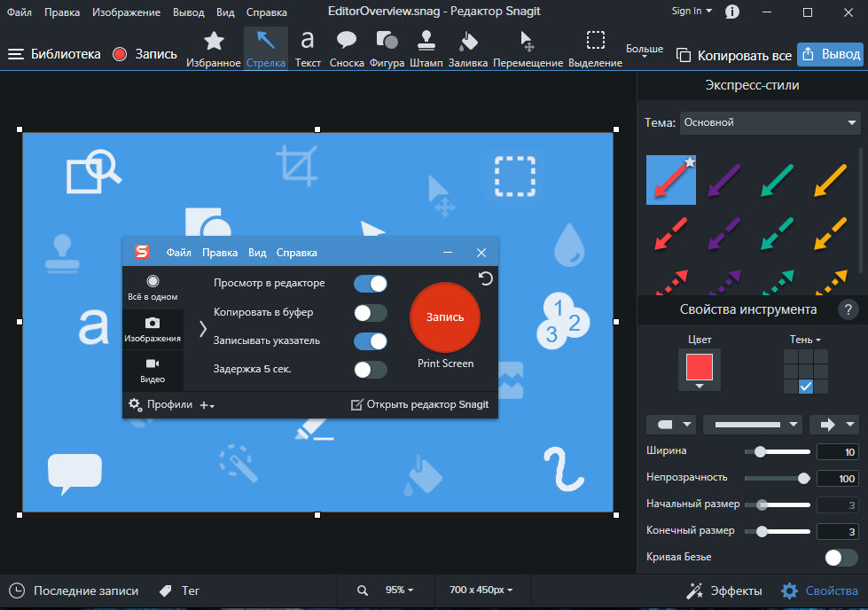The image size is (868, 610).
Task: Select the Shape (Фигура) tool
Action: tap(387, 49)
